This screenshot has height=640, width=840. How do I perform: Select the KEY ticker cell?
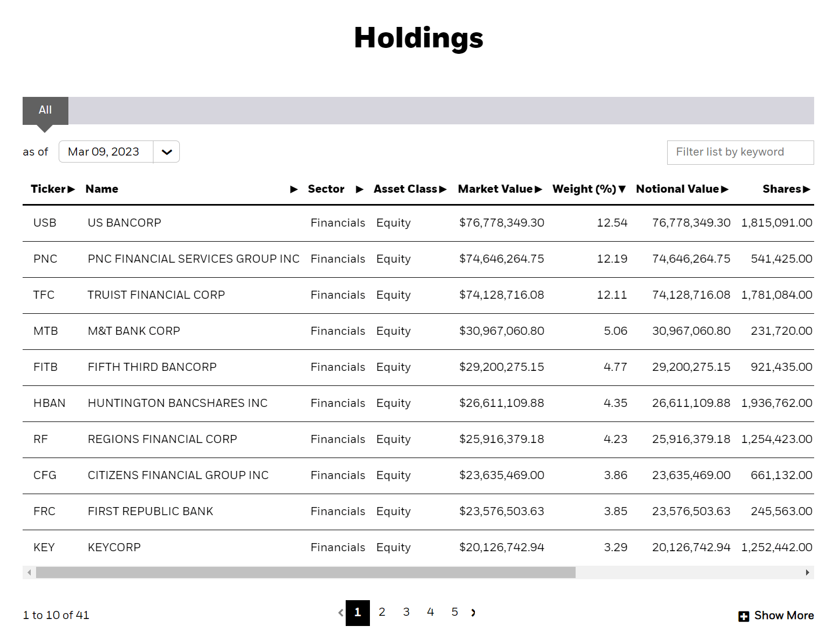[44, 547]
